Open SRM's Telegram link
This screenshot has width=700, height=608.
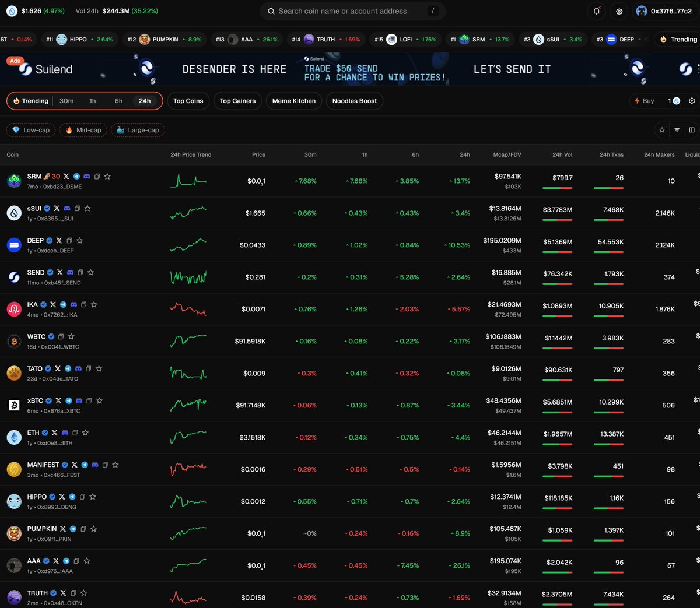pyautogui.click(x=76, y=176)
